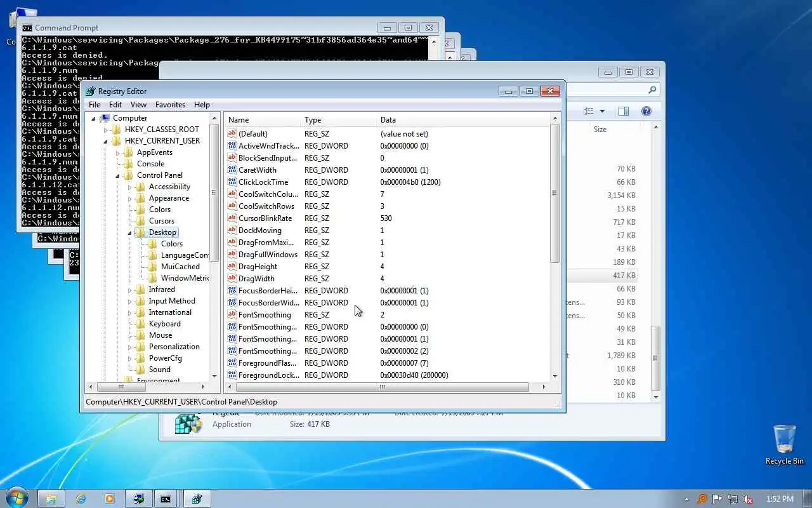Viewport: 812px width, 508px height.
Task: Collapse the HKEY_CURRENT_USER node
Action: (106, 141)
